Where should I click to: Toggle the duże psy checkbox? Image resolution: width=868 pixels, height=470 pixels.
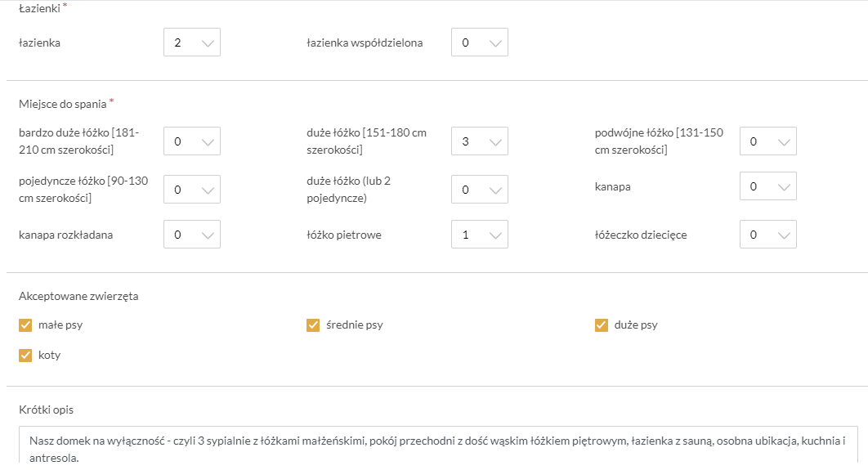[x=602, y=325]
